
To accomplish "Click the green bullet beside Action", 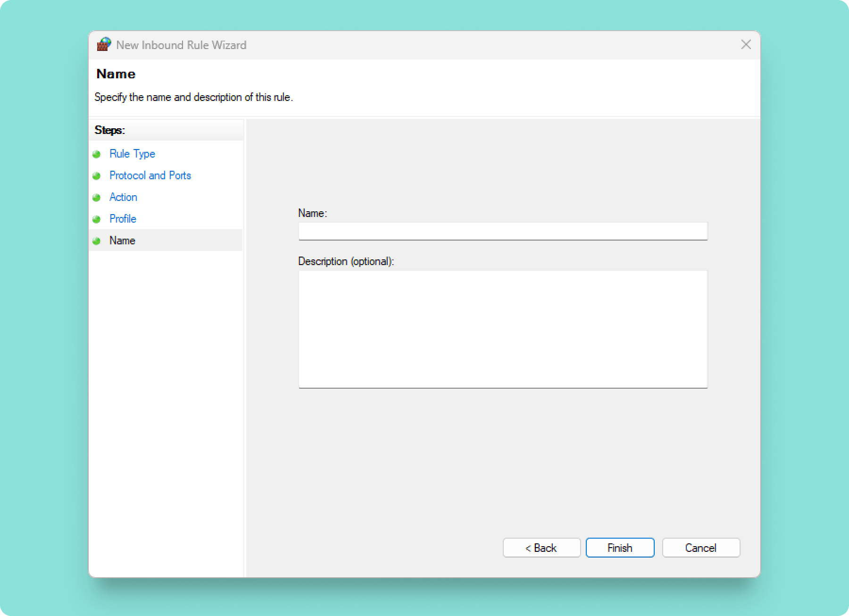I will click(97, 198).
